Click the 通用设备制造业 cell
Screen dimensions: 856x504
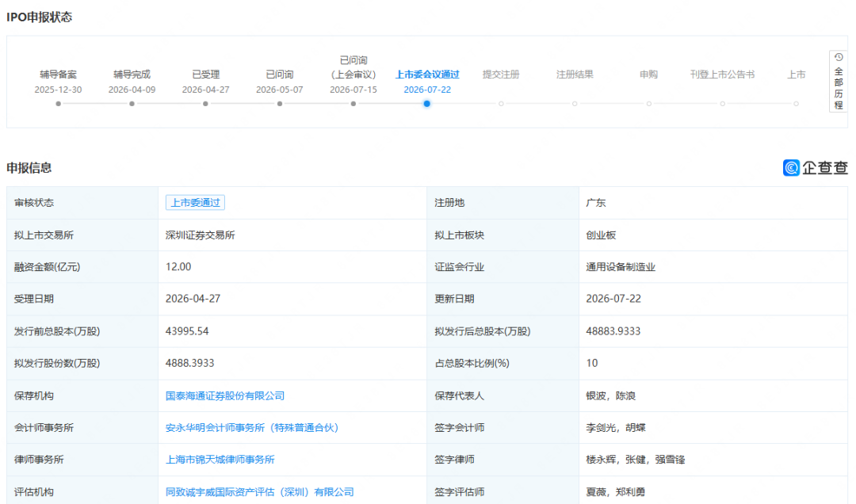(620, 267)
